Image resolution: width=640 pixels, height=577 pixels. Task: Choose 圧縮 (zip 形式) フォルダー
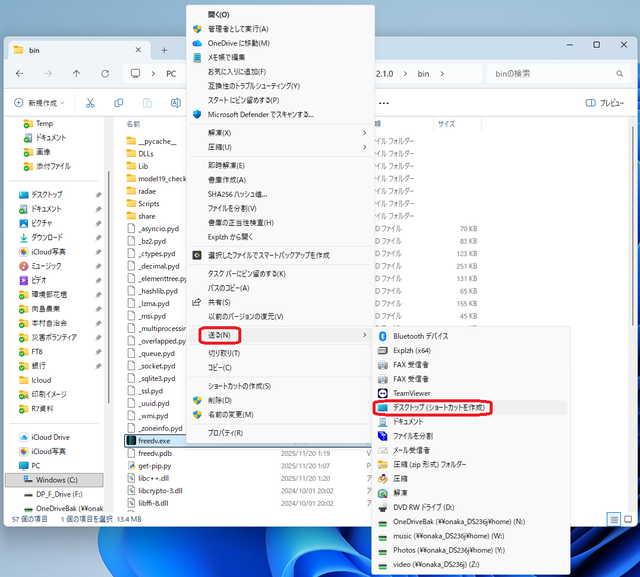471,464
